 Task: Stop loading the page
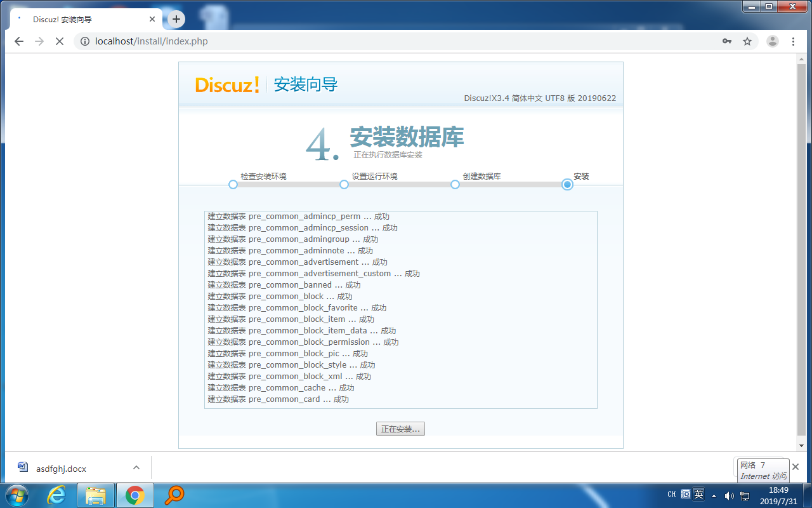coord(60,41)
